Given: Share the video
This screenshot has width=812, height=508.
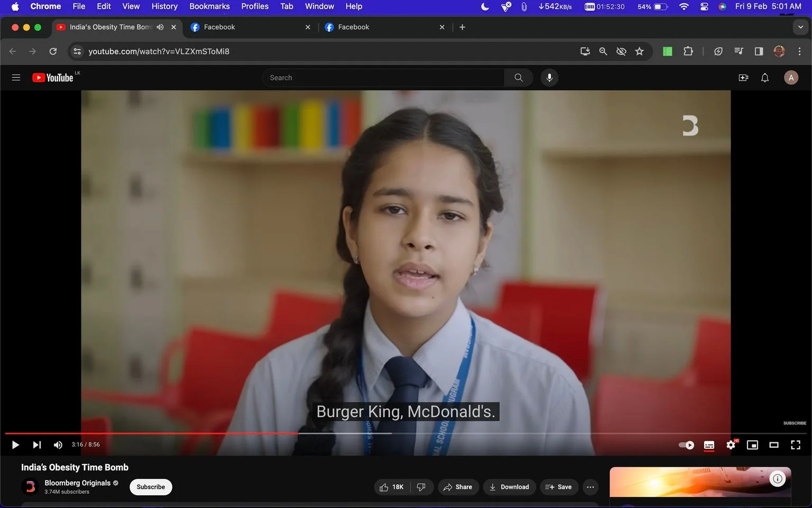Looking at the screenshot, I should [458, 487].
